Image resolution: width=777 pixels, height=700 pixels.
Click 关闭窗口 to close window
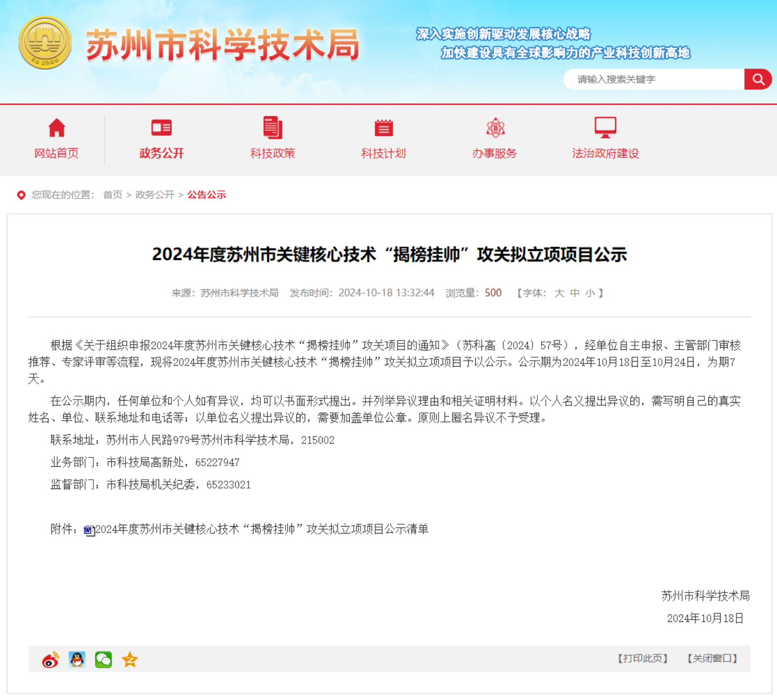[712, 659]
